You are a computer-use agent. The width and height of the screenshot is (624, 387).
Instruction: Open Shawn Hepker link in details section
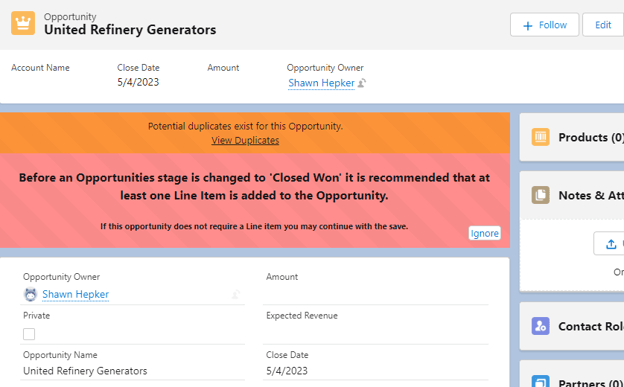point(76,294)
